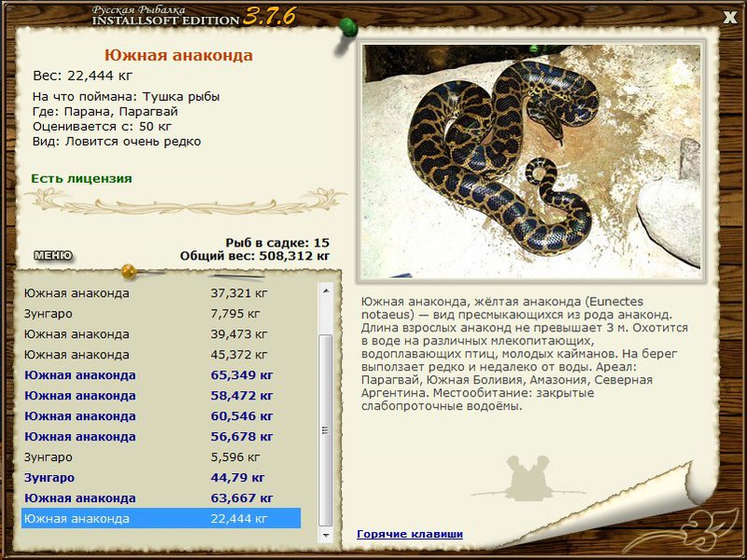The image size is (747, 560).
Task: Select the Южная анаконда 63,667 кг entry
Action: click(161, 498)
